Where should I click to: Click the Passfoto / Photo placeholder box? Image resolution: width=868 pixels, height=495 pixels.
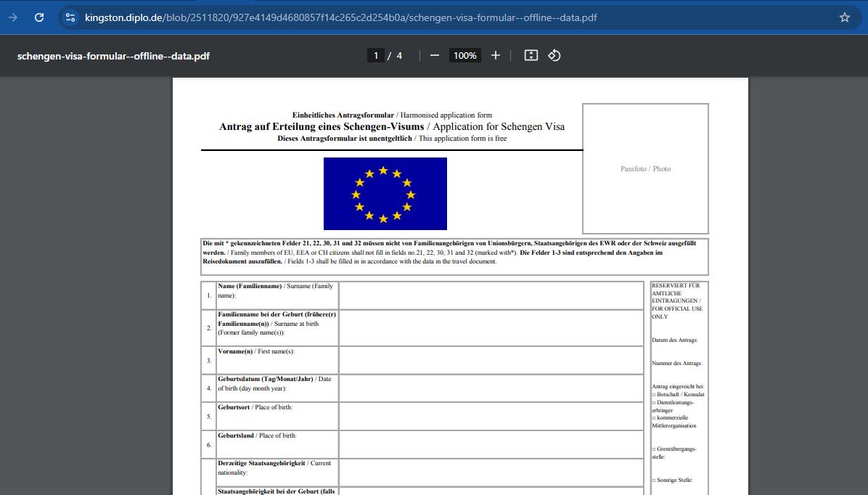pos(645,168)
